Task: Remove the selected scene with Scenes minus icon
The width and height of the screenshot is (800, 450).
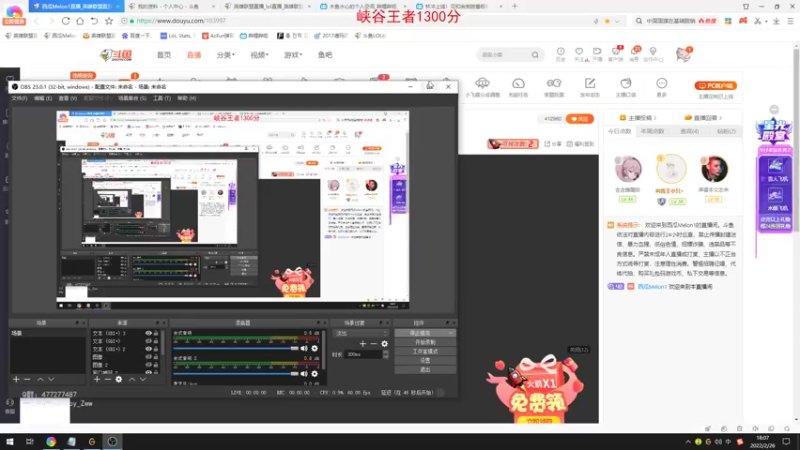Action: pyautogui.click(x=27, y=380)
